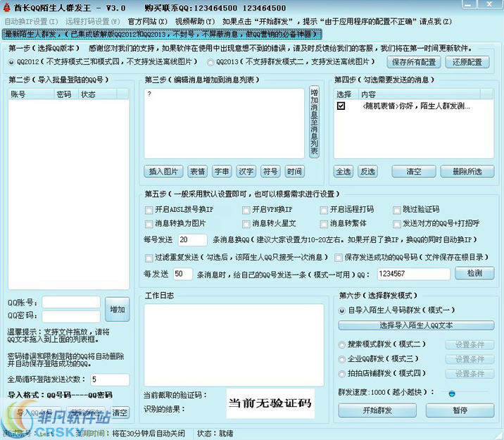The width and height of the screenshot is (504, 440).
Task: Click the 账号 column header
Action: click(31, 94)
